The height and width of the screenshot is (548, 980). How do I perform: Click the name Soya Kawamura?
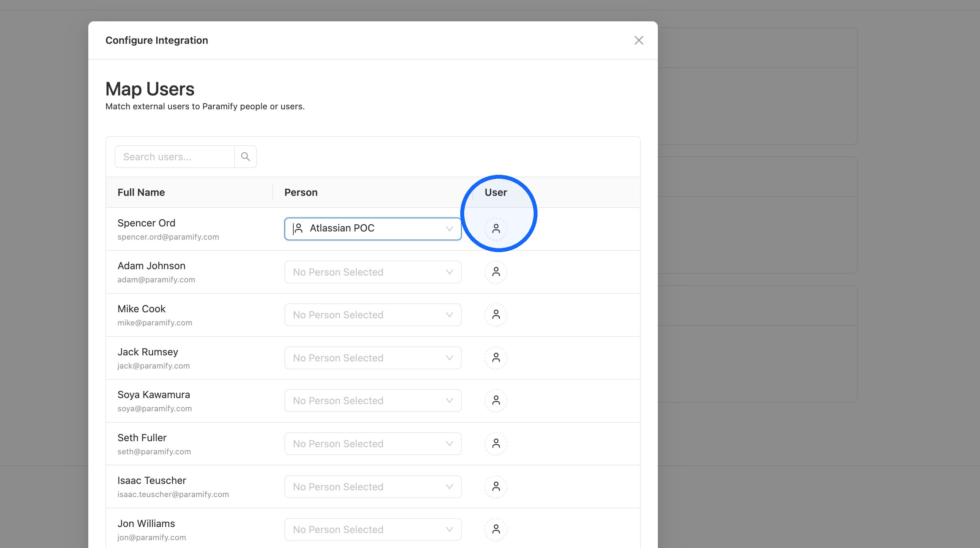pos(154,395)
